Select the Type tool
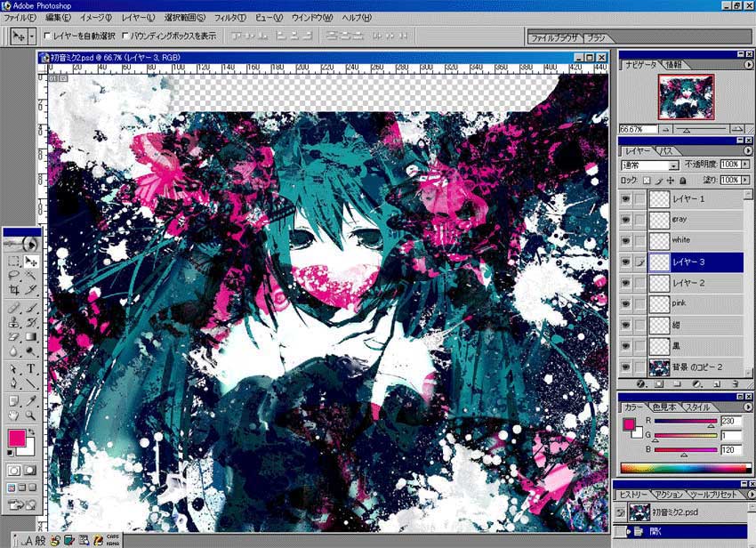The height and width of the screenshot is (548, 756). (x=31, y=369)
